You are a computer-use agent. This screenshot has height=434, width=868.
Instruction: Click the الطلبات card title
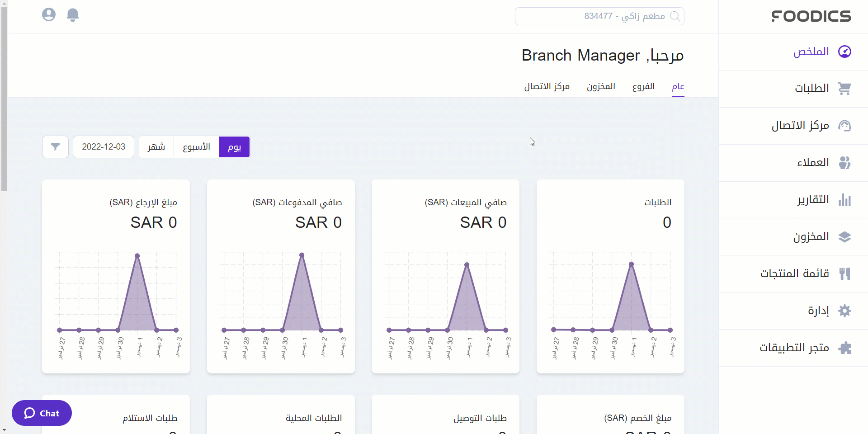point(658,202)
